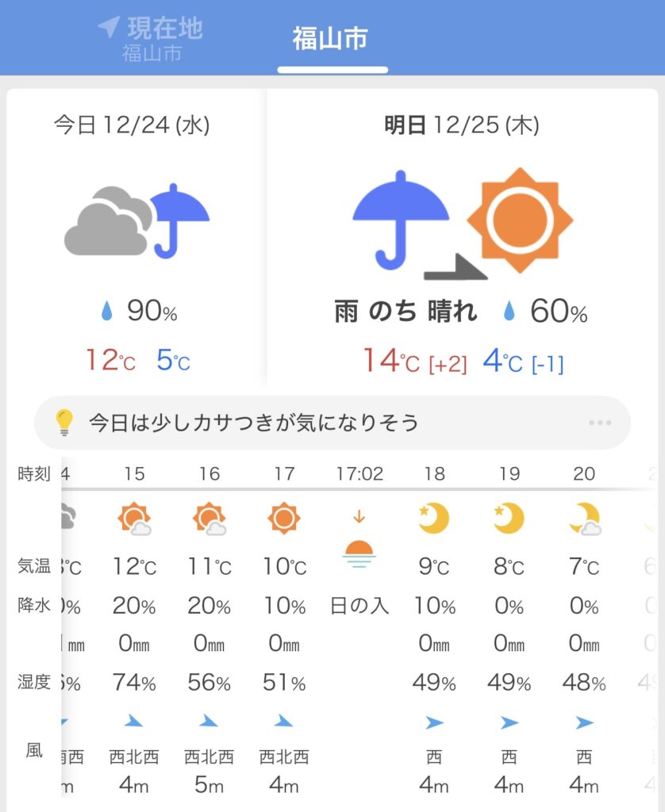The width and height of the screenshot is (665, 812).
Task: Tap the yellow lightbulb tip icon
Action: (x=63, y=423)
